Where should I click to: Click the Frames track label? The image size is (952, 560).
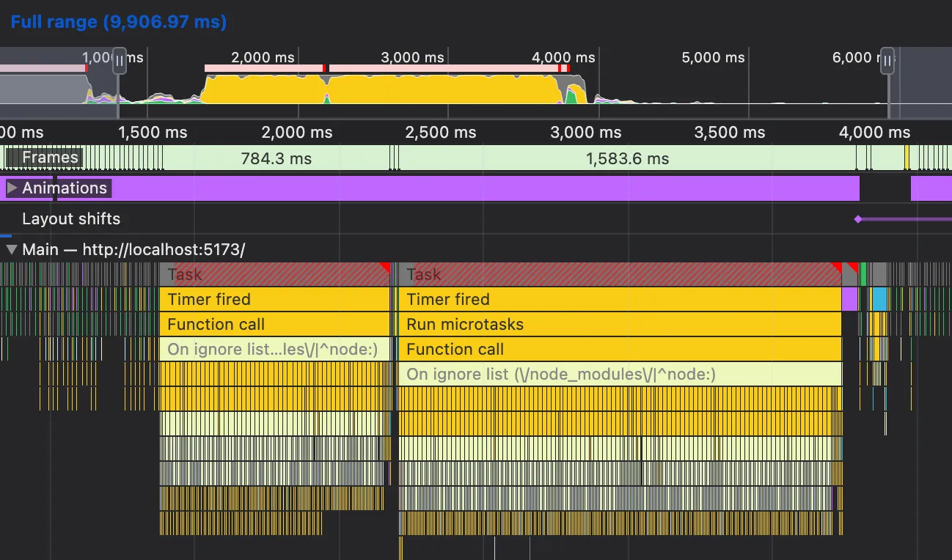[50, 158]
